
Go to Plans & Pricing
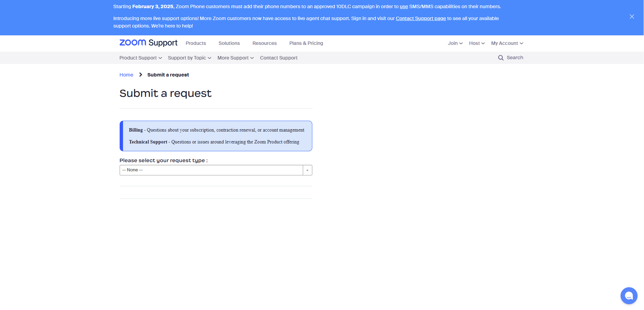click(x=306, y=43)
